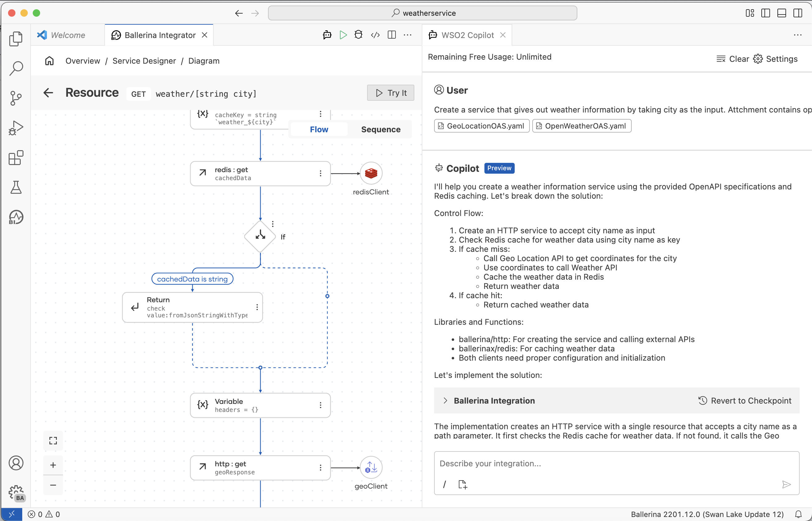Open editor More Actions ellipsis menu
812x521 pixels.
[408, 35]
